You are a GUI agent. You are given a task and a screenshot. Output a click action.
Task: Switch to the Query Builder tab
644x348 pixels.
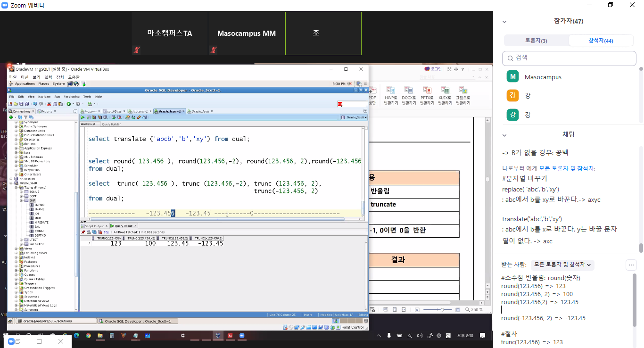pos(111,124)
